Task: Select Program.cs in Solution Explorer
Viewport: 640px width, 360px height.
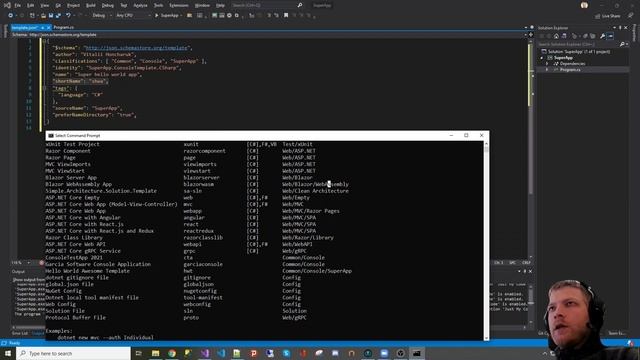Action: (570, 70)
